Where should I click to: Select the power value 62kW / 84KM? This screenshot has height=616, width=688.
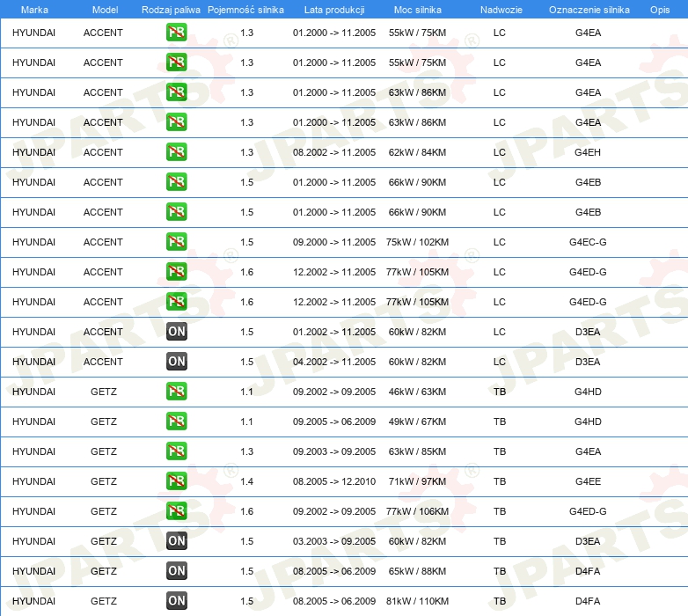point(417,152)
